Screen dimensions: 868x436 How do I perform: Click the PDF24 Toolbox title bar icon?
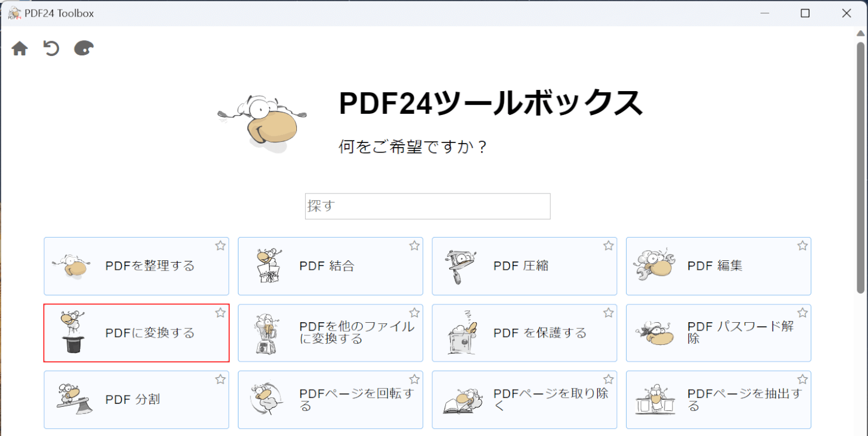pos(14,13)
